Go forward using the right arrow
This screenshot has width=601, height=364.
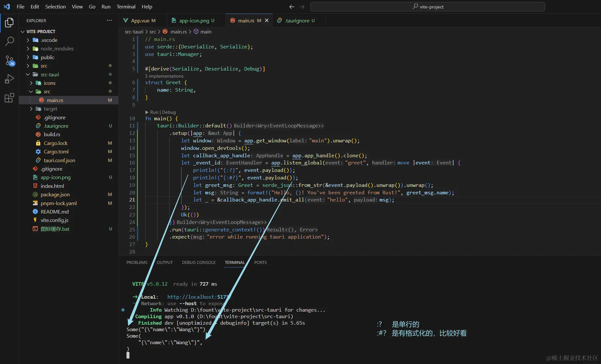(x=302, y=7)
